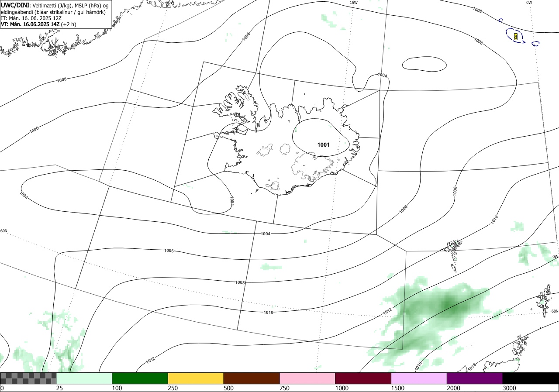Click the brown 500–750 legend swatch

252,378
